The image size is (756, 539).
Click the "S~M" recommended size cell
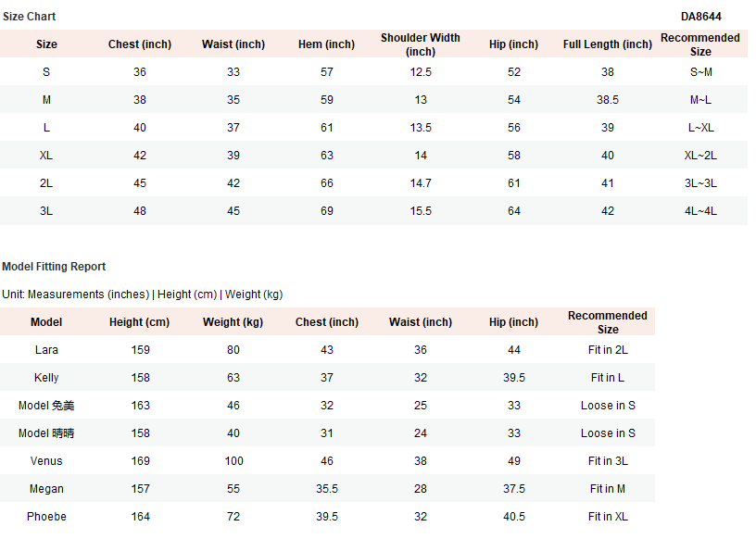pyautogui.click(x=700, y=72)
